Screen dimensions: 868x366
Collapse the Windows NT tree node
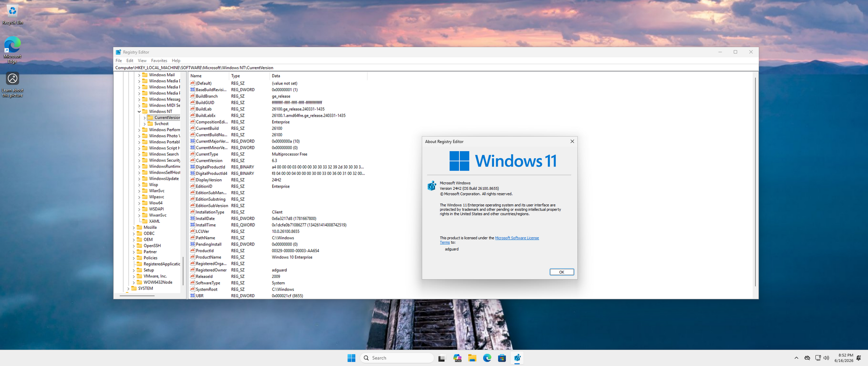click(x=139, y=112)
